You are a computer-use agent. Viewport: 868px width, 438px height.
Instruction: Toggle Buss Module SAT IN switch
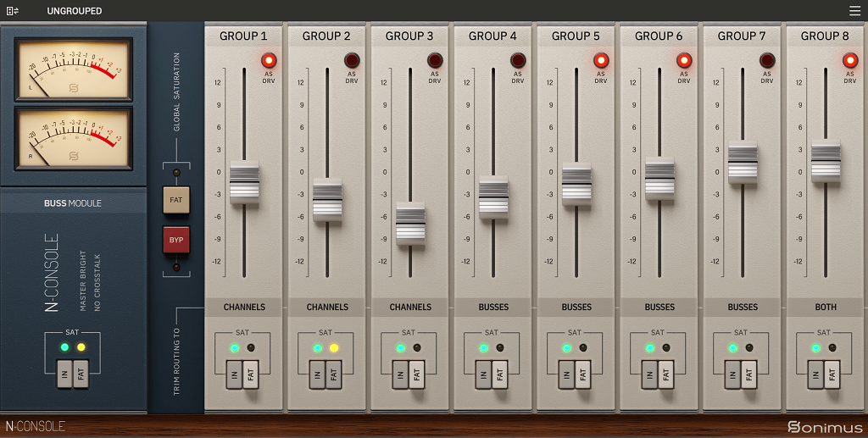tap(64, 374)
